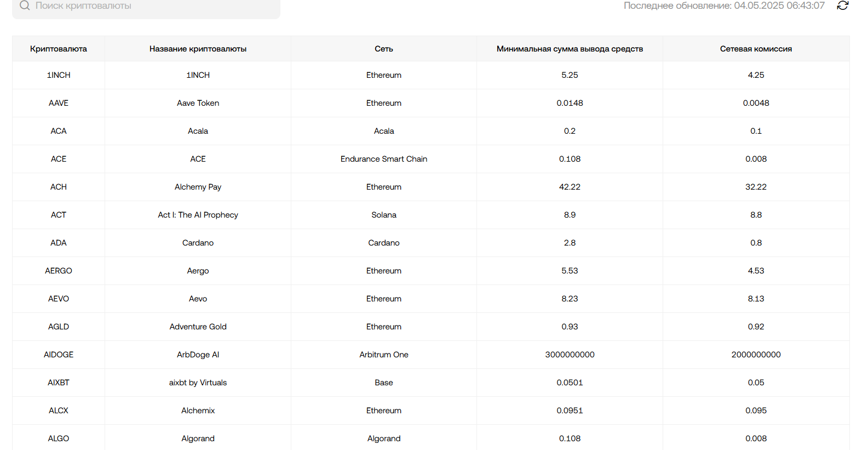This screenshot has height=450, width=868.
Task: Click the "Adventure Gold" name cell
Action: [198, 327]
